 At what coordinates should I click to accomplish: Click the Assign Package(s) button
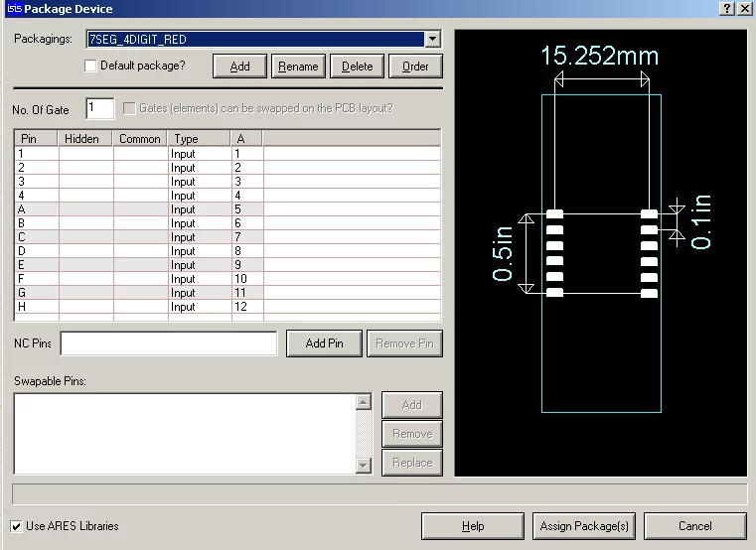click(x=583, y=526)
